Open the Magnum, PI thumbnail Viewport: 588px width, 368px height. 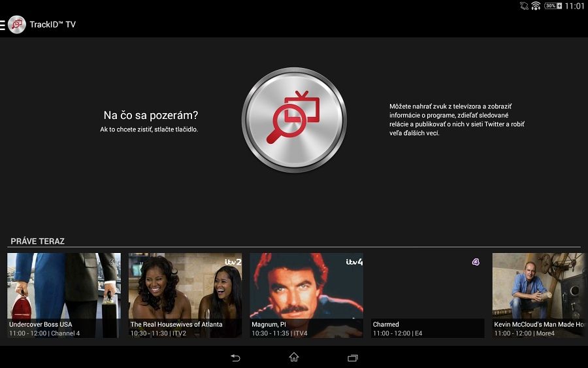coord(306,295)
